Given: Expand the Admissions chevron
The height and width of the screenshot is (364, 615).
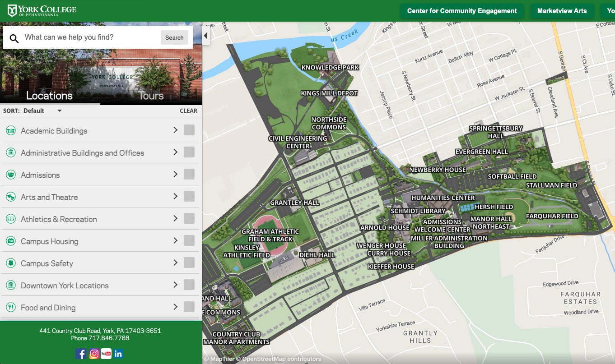Looking at the screenshot, I should point(175,174).
